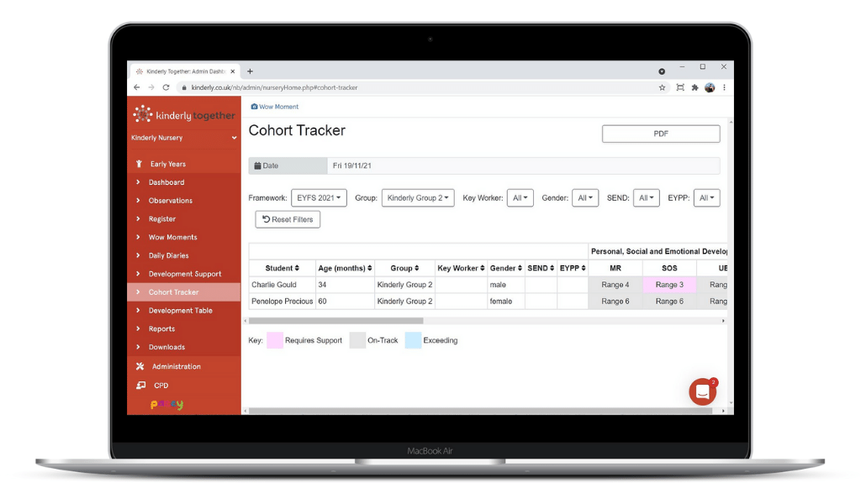Image resolution: width=861 pixels, height=504 pixels.
Task: Bookmark page with star icon
Action: [x=663, y=87]
